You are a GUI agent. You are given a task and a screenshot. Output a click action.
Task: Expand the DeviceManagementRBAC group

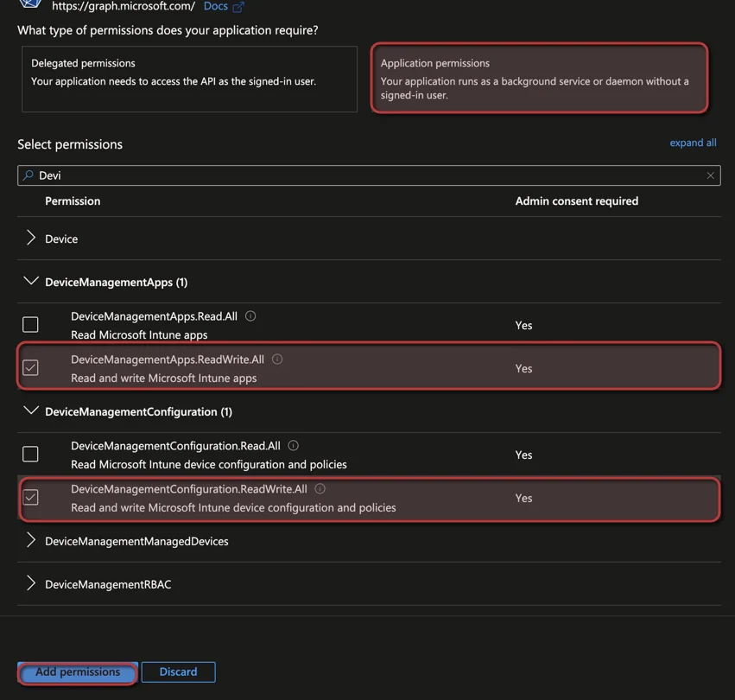31,583
